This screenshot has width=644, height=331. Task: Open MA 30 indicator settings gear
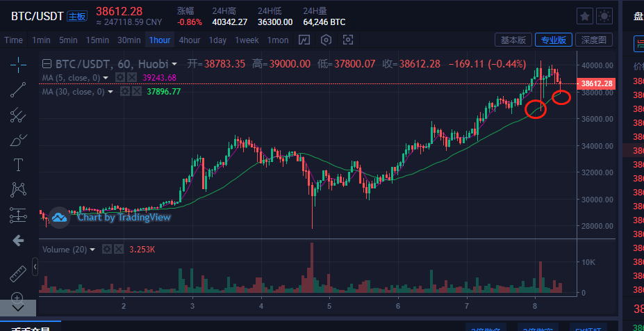click(125, 92)
